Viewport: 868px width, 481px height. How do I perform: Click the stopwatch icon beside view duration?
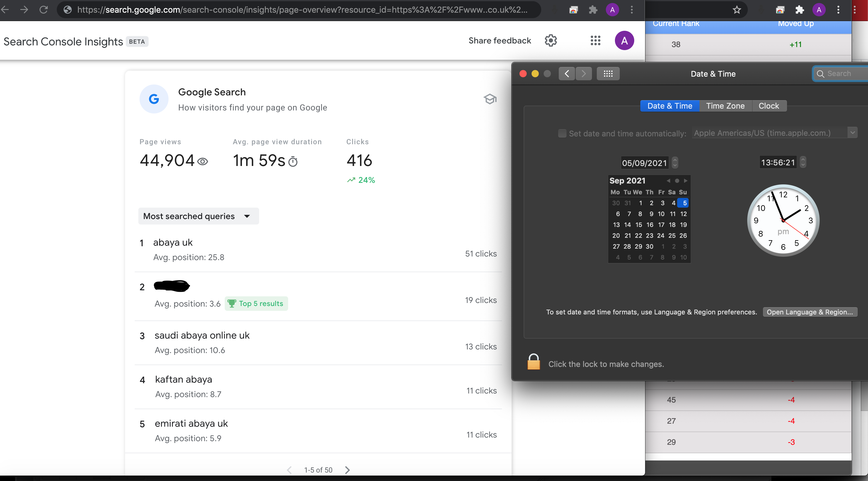click(293, 161)
